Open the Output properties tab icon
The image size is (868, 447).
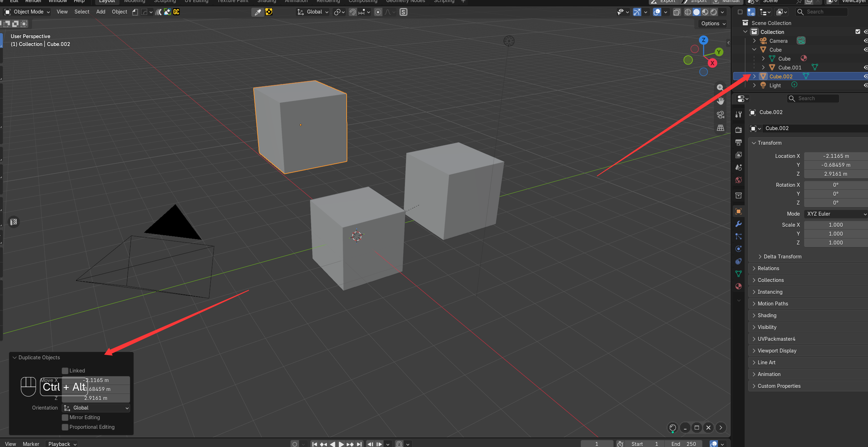click(x=738, y=142)
